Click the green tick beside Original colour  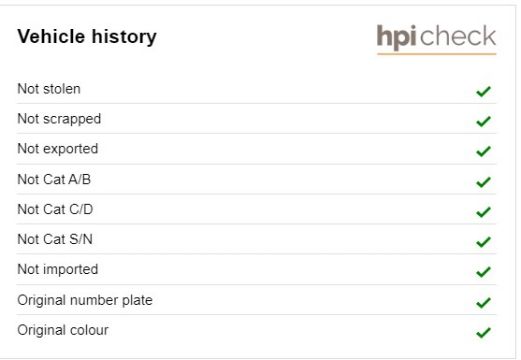point(483,333)
